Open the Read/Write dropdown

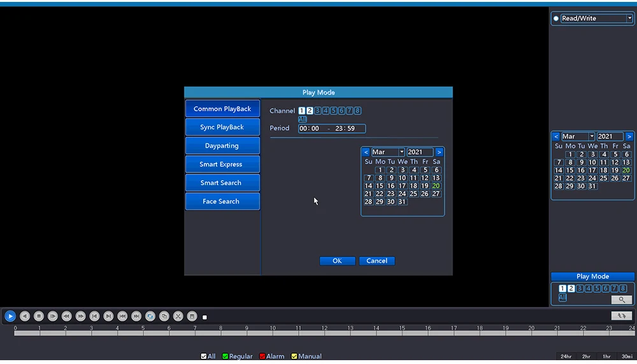(x=629, y=18)
